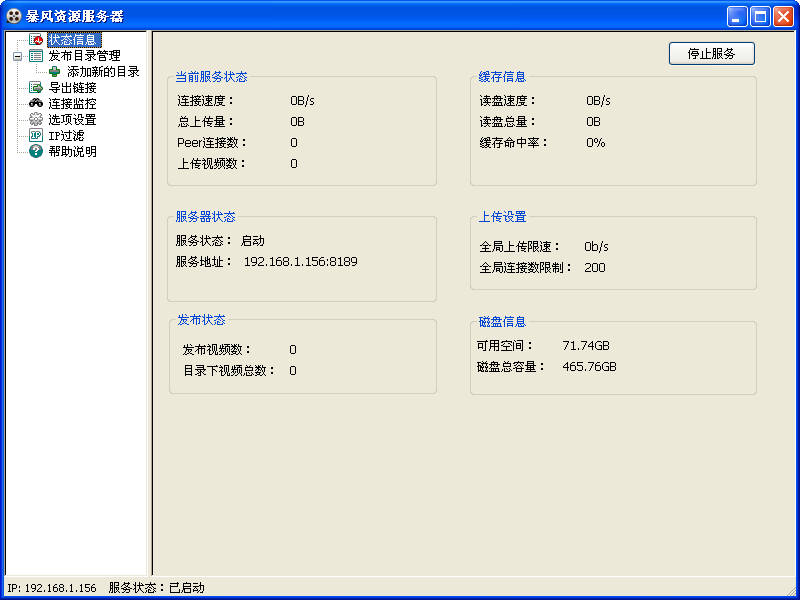Click the 服务器状态 group title
800x600 pixels.
coord(206,217)
